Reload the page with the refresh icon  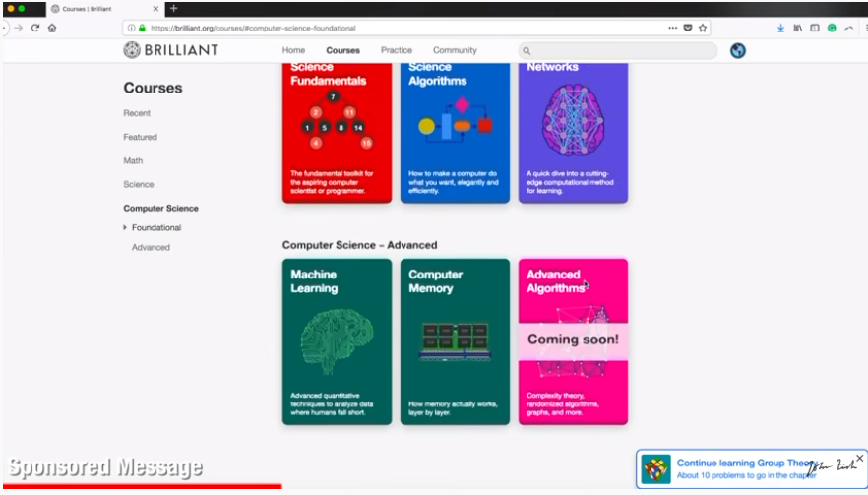click(x=35, y=28)
